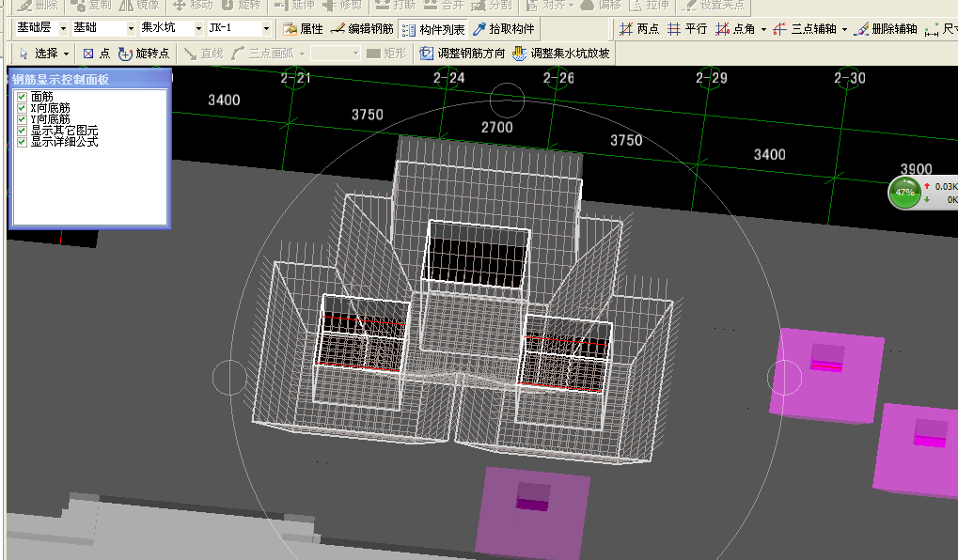Choose the 选择 arrow tool
958x560 pixels.
point(39,54)
